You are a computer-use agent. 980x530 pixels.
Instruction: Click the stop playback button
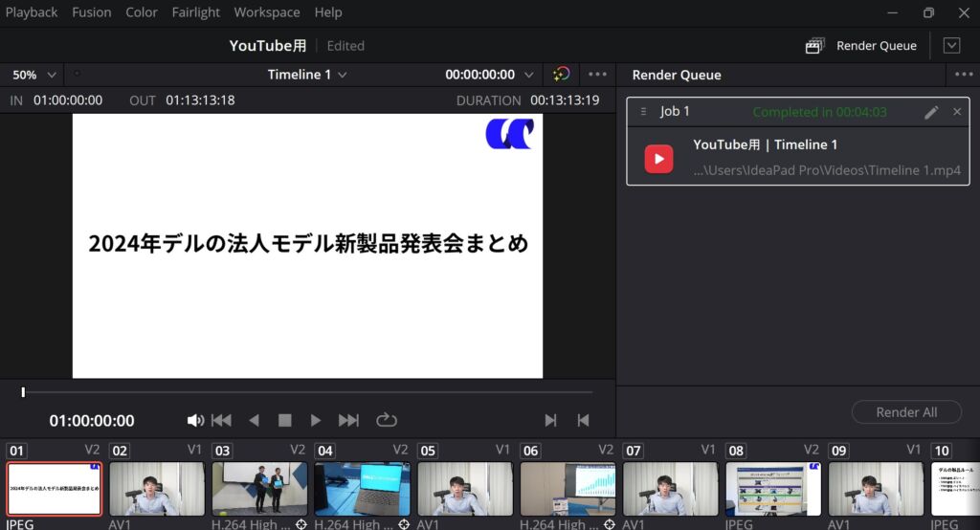284,420
